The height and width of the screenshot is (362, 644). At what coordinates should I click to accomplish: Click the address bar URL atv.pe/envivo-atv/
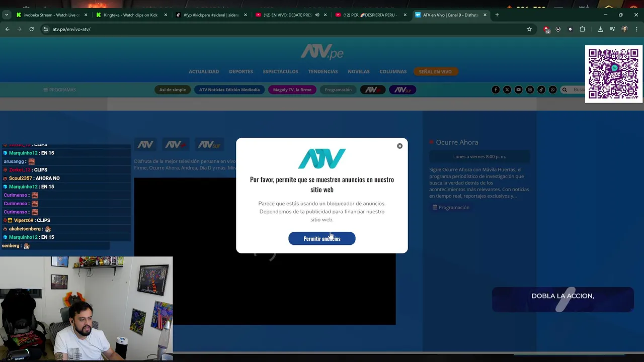pos(71,29)
